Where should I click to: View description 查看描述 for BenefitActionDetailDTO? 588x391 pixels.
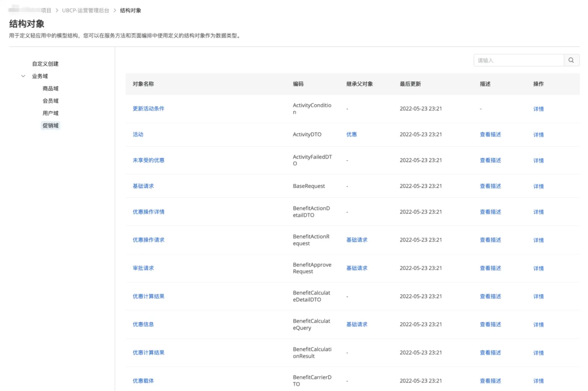pos(490,212)
